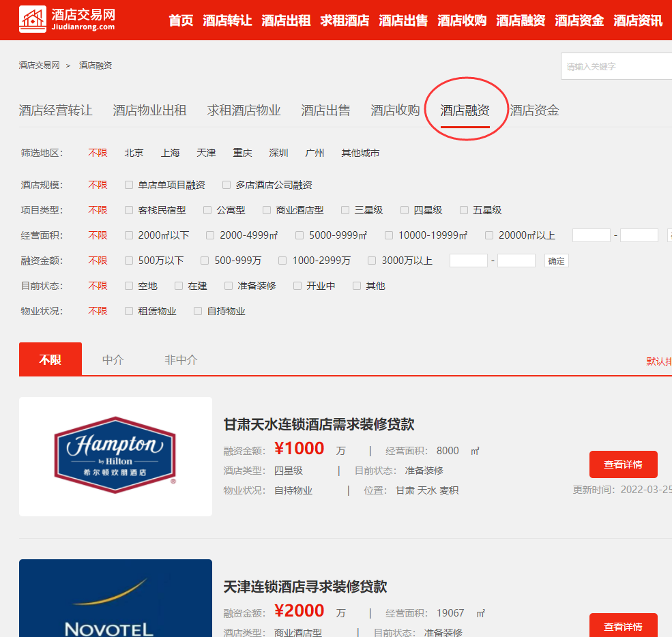Select 酒店出售 in the red header bar
This screenshot has width=672, height=637.
click(403, 20)
